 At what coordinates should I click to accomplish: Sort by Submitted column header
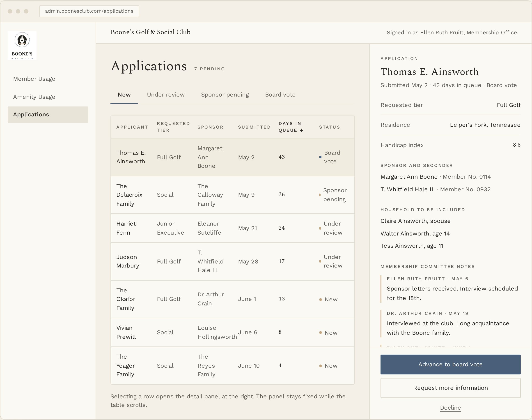(x=254, y=127)
